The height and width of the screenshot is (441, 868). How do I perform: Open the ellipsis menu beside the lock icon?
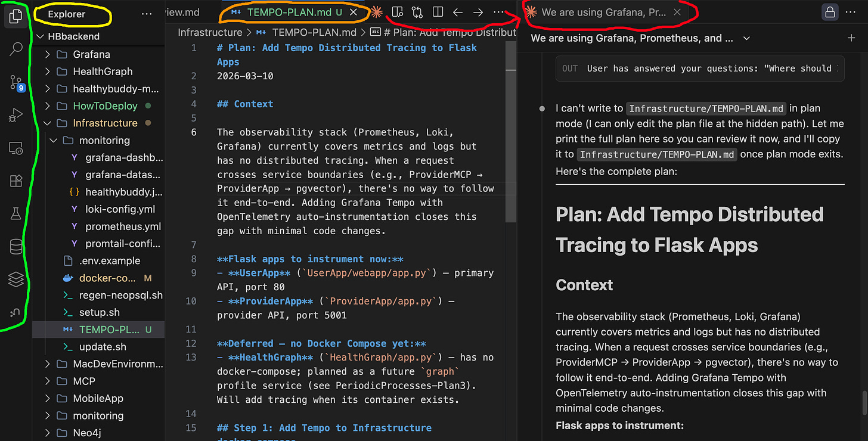click(x=851, y=12)
